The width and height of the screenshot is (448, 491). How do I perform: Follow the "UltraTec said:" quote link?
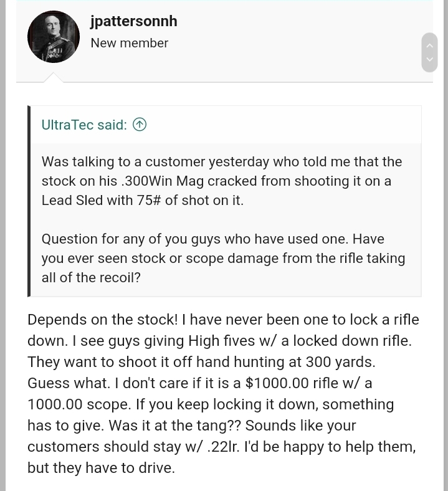pyautogui.click(x=84, y=125)
